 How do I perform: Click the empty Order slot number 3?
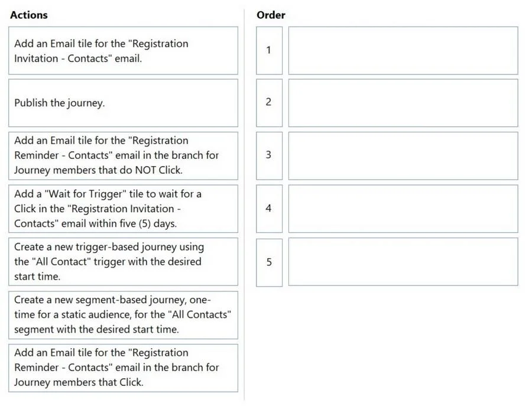pos(403,155)
